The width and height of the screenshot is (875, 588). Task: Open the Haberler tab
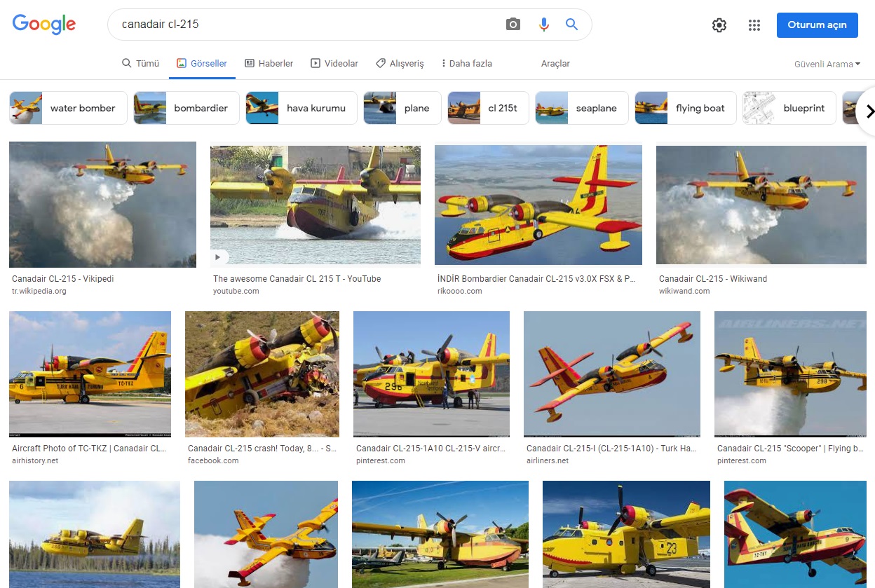pyautogui.click(x=269, y=63)
